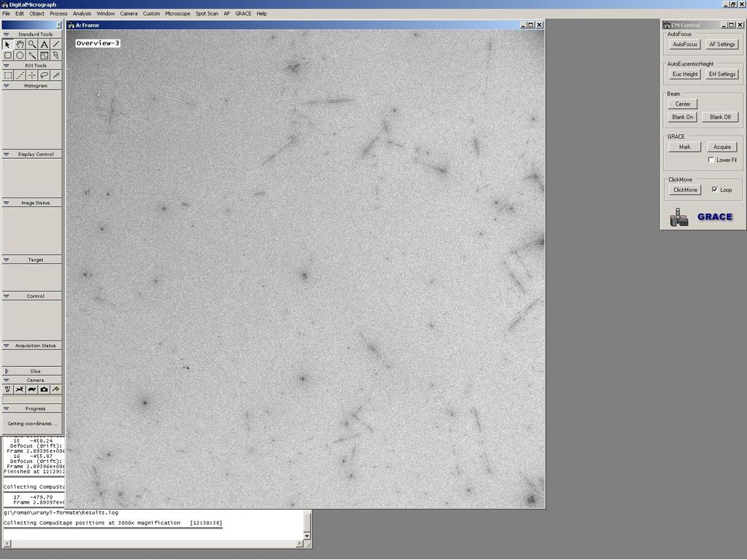Open the camera Set Up icon

(x=7, y=389)
